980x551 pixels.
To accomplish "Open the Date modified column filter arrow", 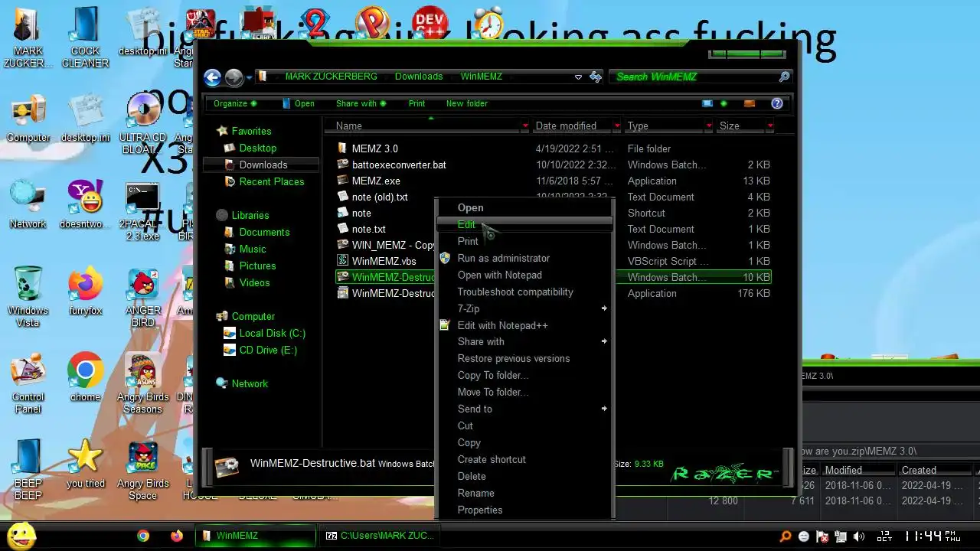I will [617, 126].
